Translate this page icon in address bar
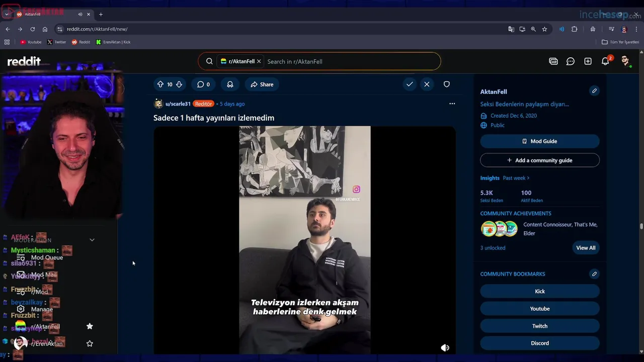The image size is (644, 362). (511, 29)
